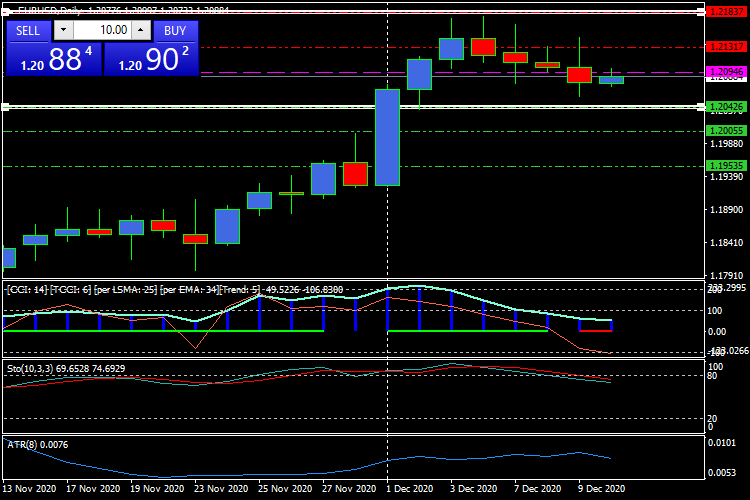Click the 27 Nov 2020 date label
Viewport: 750px width, 500px height.
(349, 489)
